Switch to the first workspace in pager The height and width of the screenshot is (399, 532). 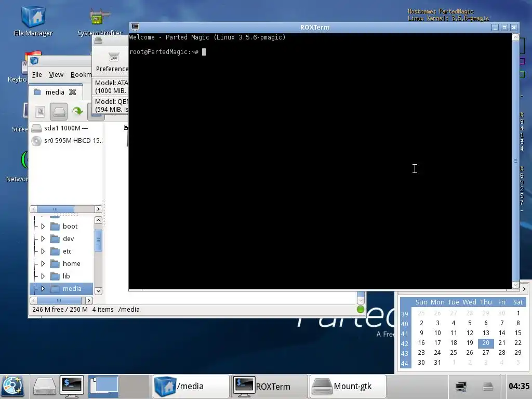pos(103,386)
